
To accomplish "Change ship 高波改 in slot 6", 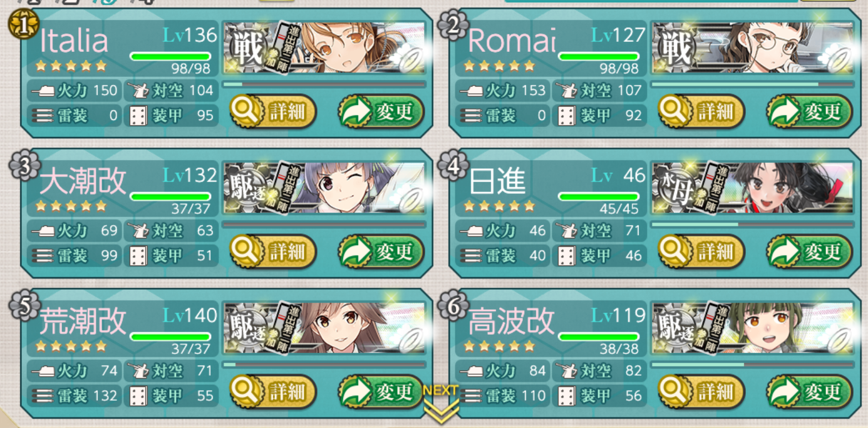I will [x=810, y=392].
